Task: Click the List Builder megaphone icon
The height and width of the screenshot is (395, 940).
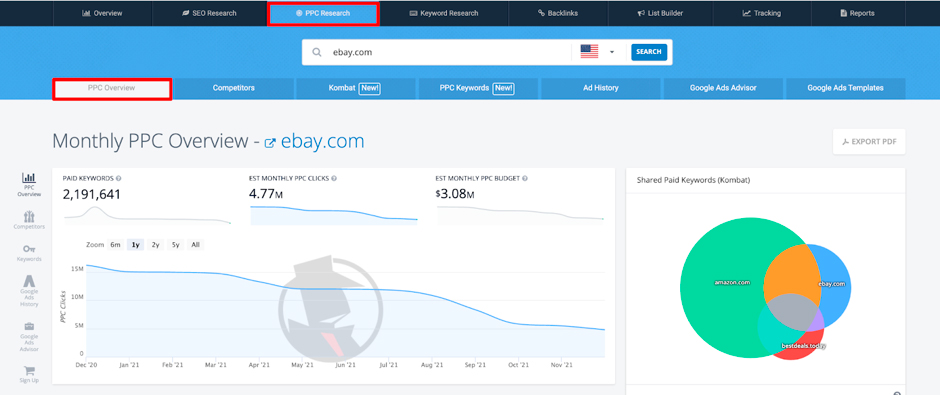Action: (641, 13)
